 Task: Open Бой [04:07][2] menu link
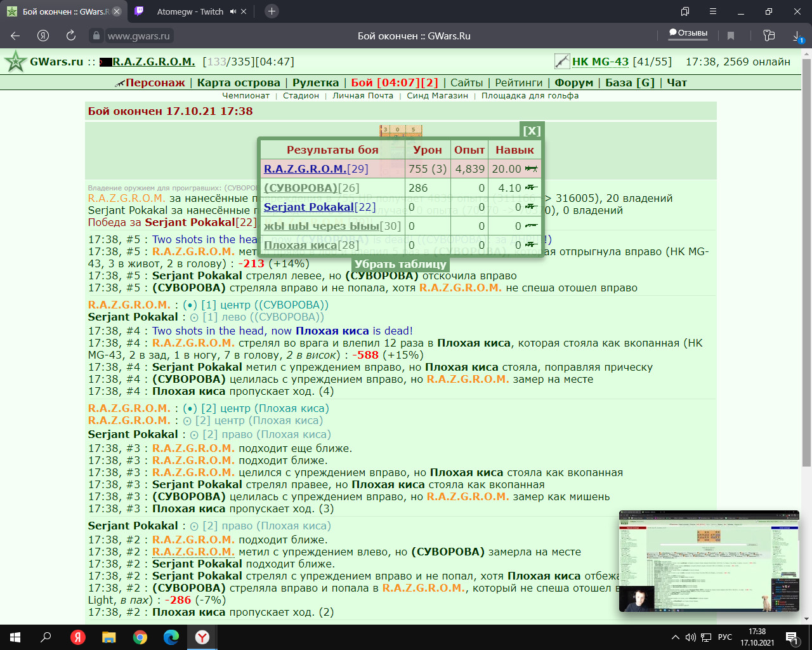(395, 83)
